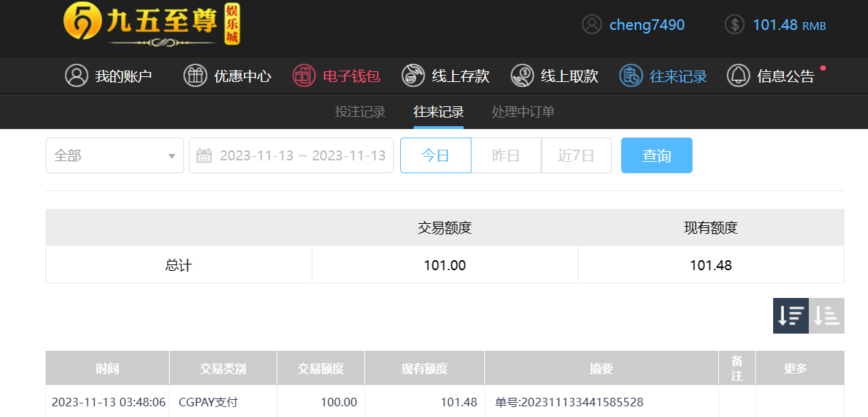Select the 昨日 date filter
This screenshot has height=417, width=868.
tap(506, 155)
